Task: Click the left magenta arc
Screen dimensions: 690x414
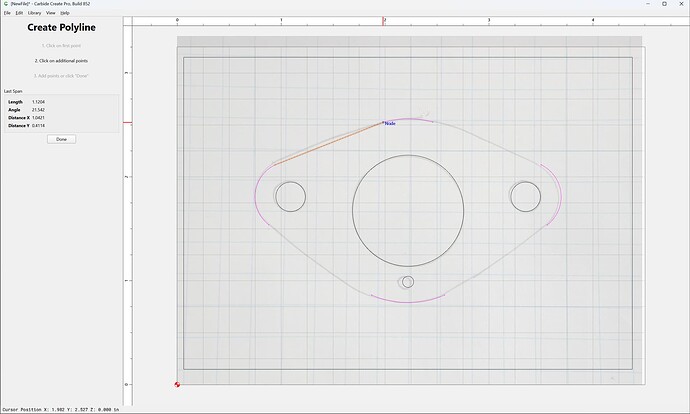Action: click(x=255, y=196)
